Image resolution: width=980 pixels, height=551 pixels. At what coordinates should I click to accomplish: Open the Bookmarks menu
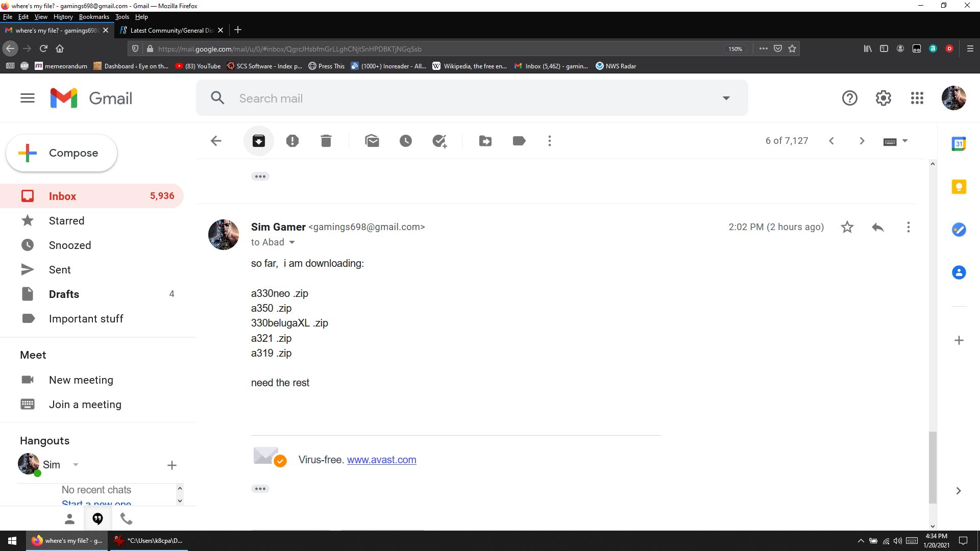tap(94, 17)
